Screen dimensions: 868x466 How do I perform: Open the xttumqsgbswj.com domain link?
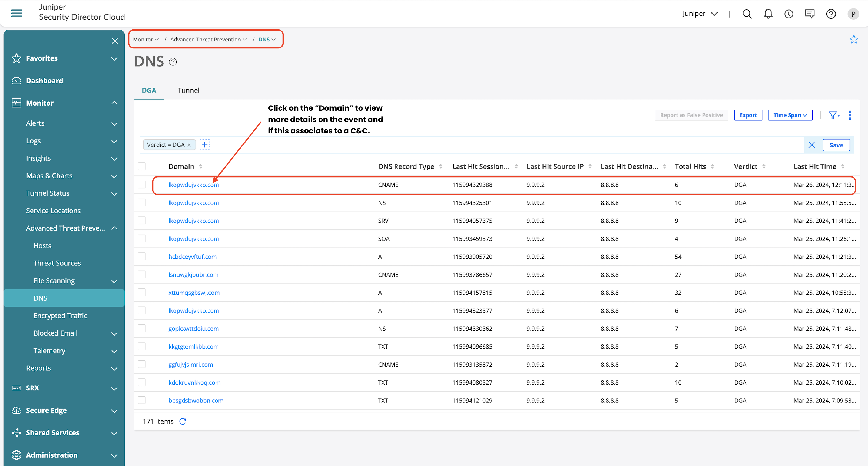coord(194,293)
